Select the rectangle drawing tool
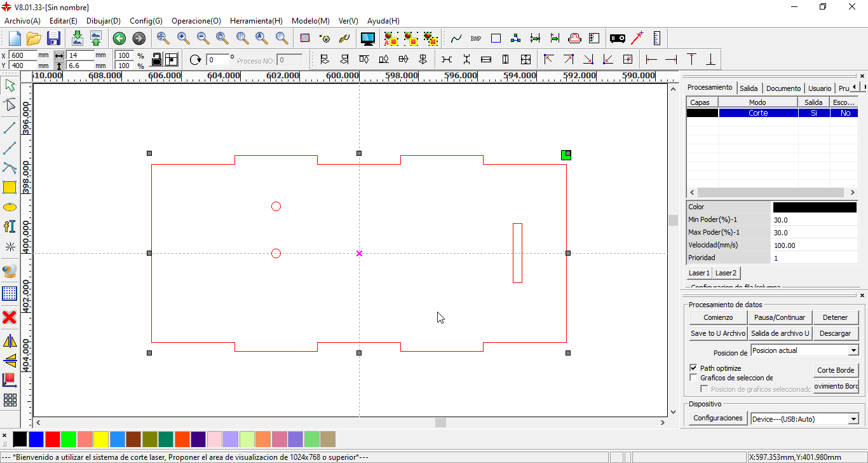 click(x=10, y=187)
